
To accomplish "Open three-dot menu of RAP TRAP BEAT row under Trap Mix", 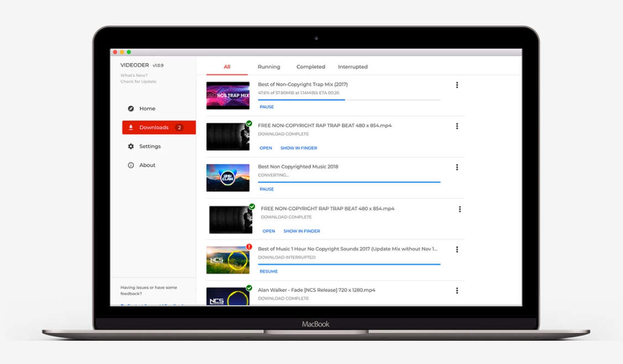I will coord(457,126).
